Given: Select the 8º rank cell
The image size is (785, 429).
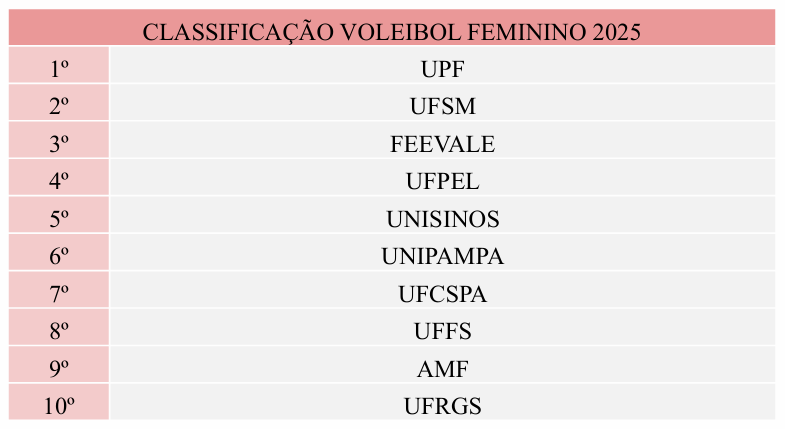Looking at the screenshot, I should point(58,332).
